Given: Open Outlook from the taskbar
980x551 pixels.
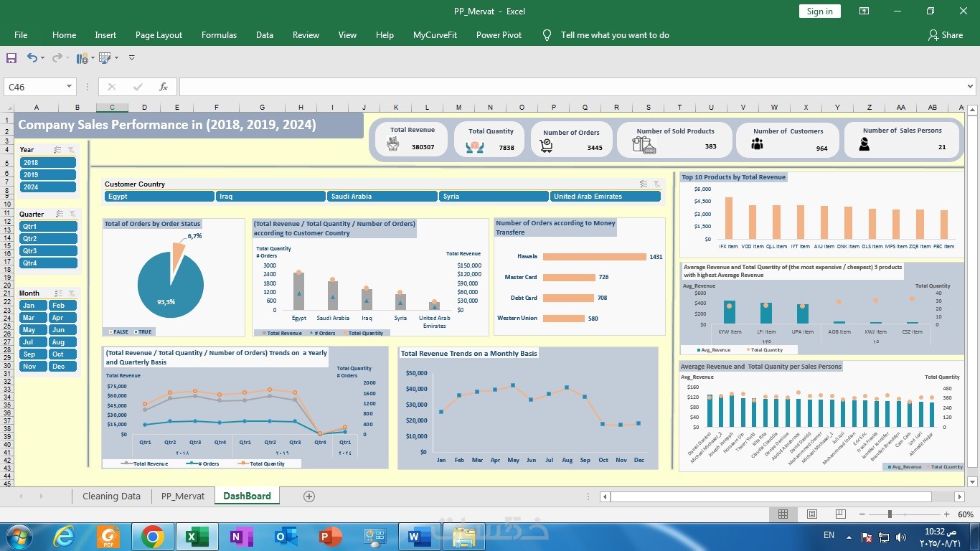Looking at the screenshot, I should [286, 537].
